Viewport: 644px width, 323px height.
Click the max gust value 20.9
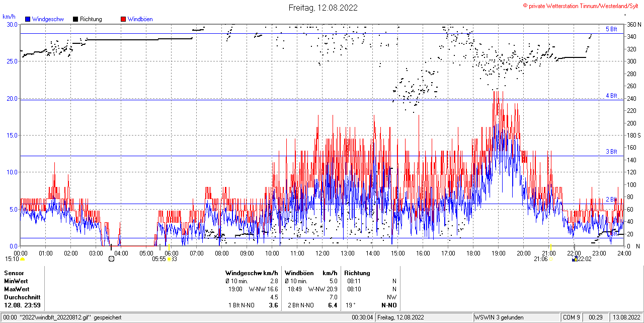tap(332, 289)
